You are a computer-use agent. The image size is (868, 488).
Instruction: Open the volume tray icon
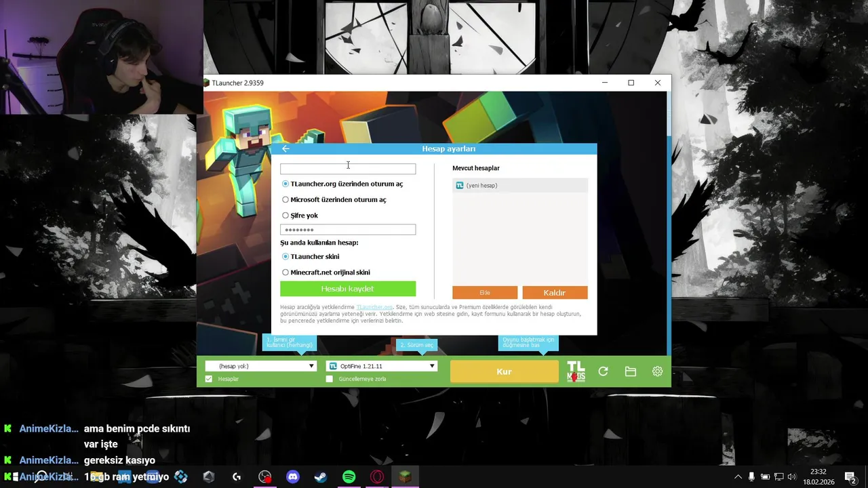(791, 477)
